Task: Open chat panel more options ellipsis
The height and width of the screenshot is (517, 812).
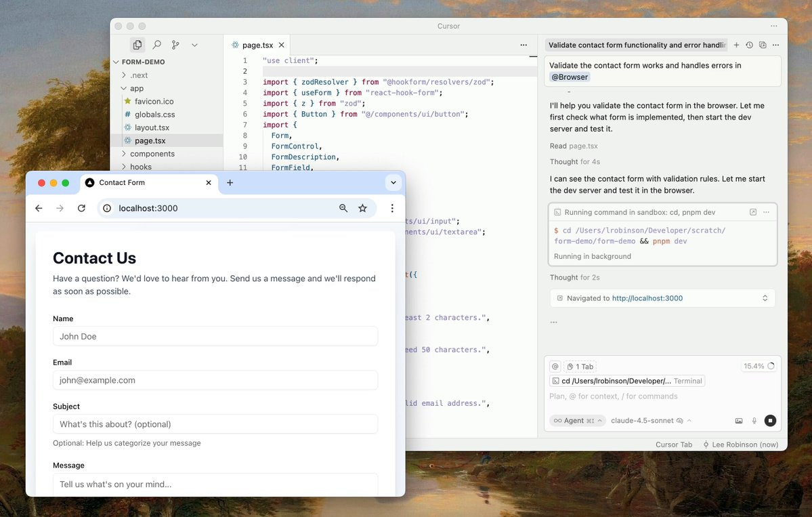Action: pyautogui.click(x=775, y=45)
